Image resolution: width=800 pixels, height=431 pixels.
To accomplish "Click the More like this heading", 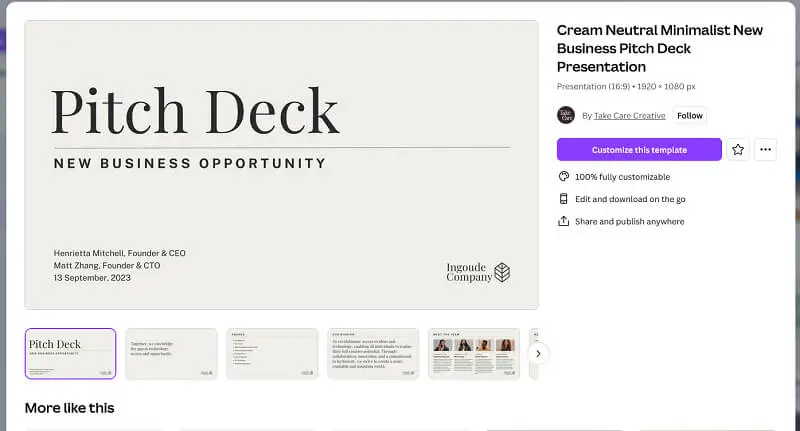I will pyautogui.click(x=69, y=408).
